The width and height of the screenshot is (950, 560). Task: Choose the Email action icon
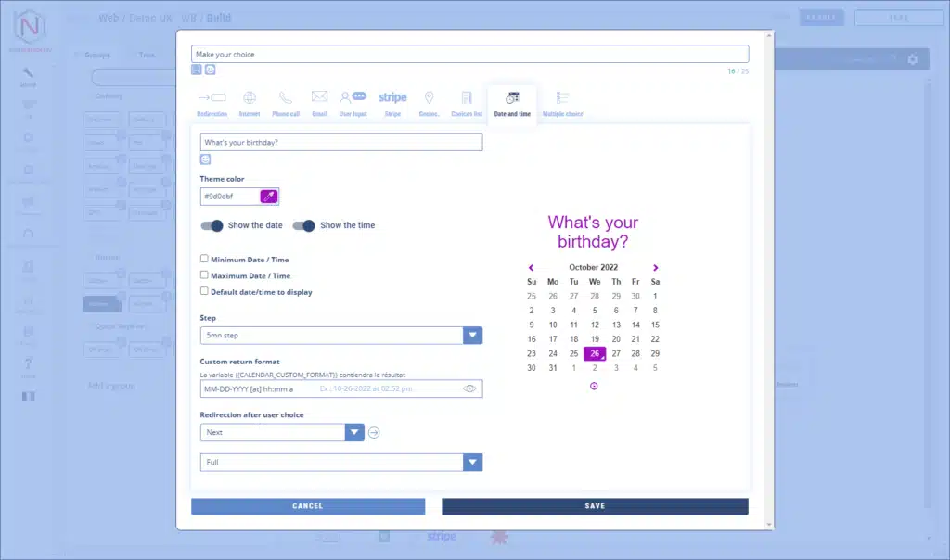[319, 103]
